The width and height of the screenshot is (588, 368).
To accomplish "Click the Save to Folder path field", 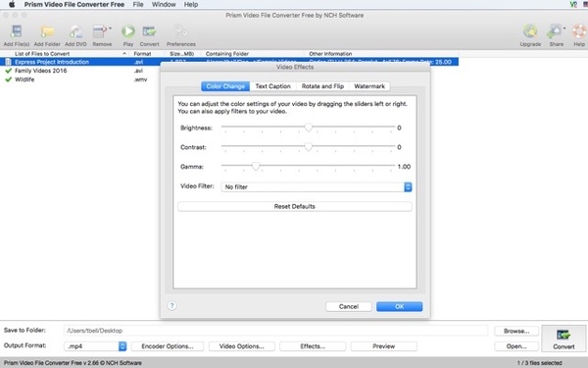I will 275,331.
